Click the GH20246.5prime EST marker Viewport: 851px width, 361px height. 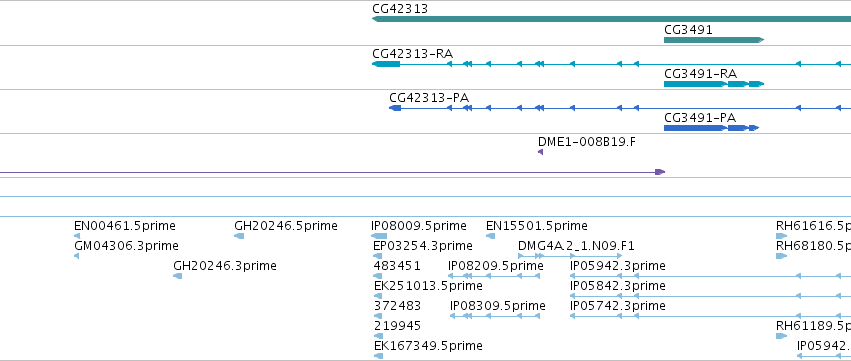tap(239, 236)
